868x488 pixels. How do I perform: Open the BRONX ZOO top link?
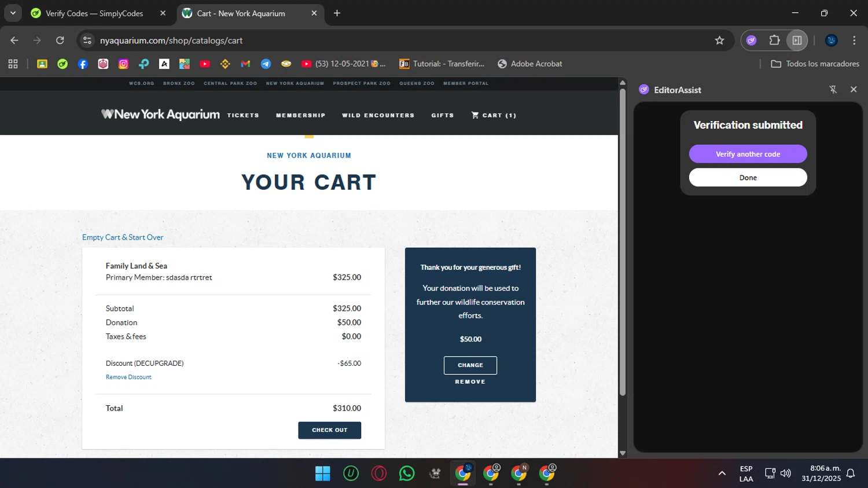click(179, 83)
